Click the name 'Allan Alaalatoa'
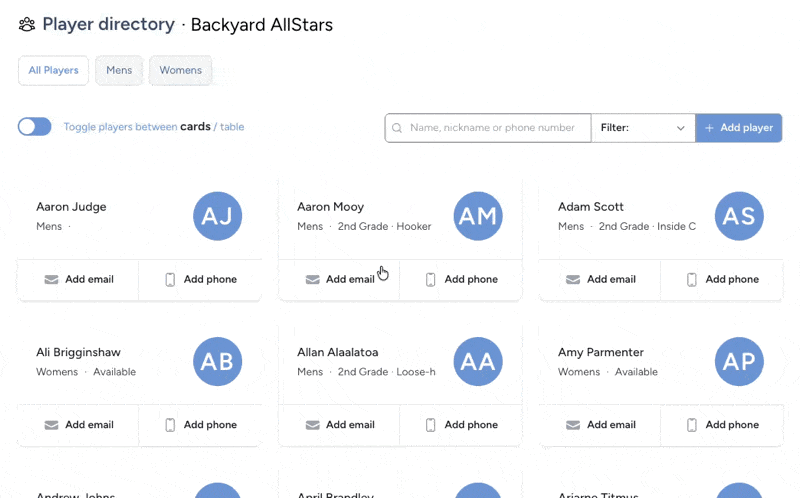 pos(338,352)
